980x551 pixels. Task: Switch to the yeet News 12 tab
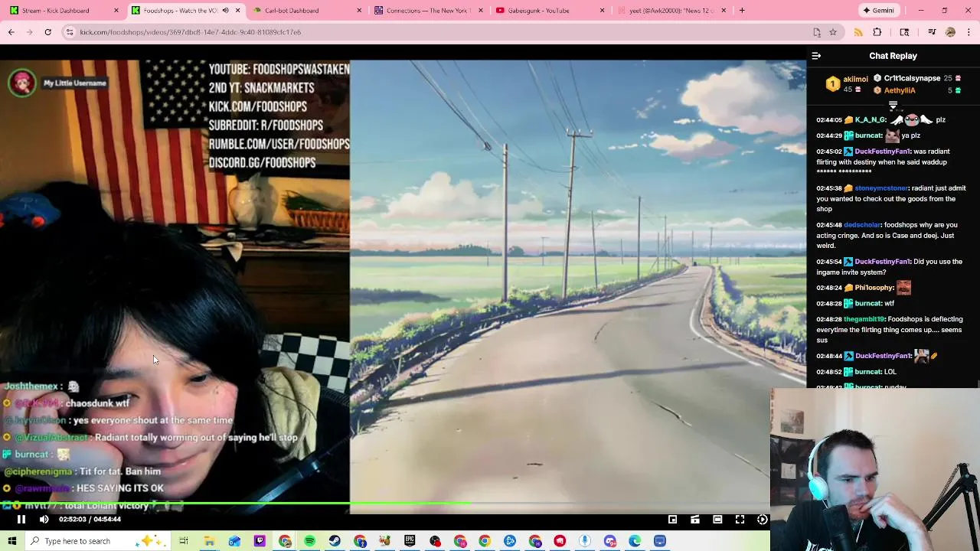click(671, 11)
